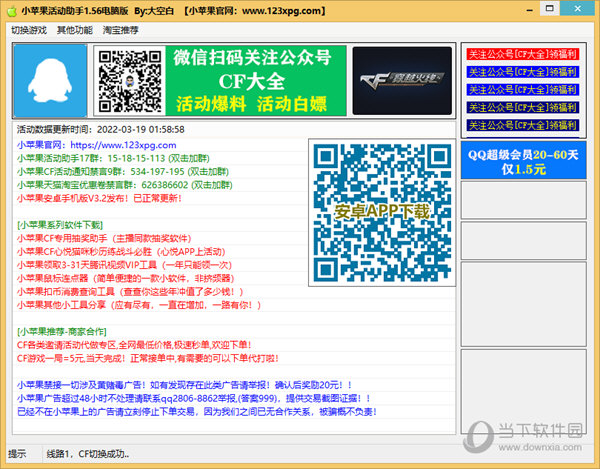Open 小苹果领取3-31天腾讯视频VIP工具 entry
Viewport: 600px width, 469px height.
(124, 265)
